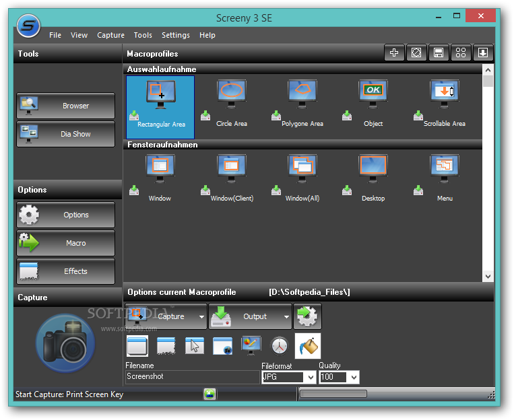The height and width of the screenshot is (420, 514).
Task: Click the Auswahlaufnahme group header
Action: [x=302, y=69]
